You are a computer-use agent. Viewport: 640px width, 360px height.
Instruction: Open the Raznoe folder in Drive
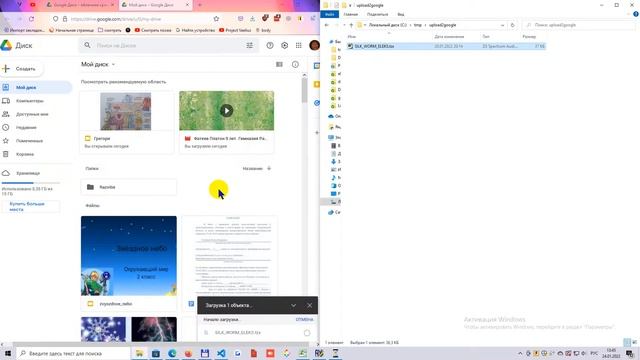click(129, 187)
